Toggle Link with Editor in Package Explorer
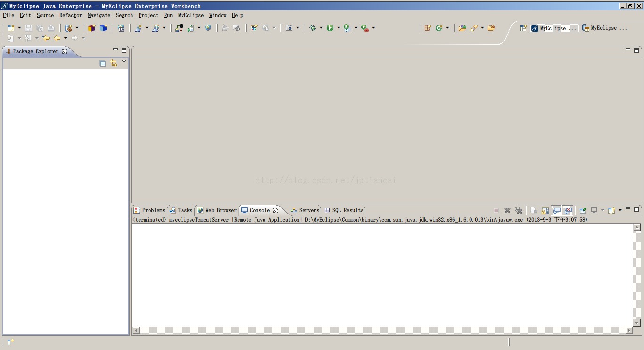This screenshot has width=644, height=350. pyautogui.click(x=114, y=63)
